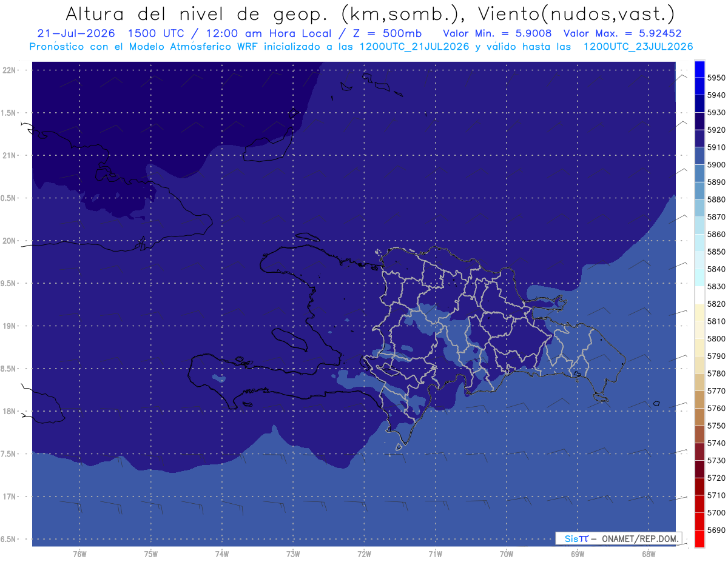The width and height of the screenshot is (728, 562).
Task: Click the 76W longitude label
Action: 79,554
